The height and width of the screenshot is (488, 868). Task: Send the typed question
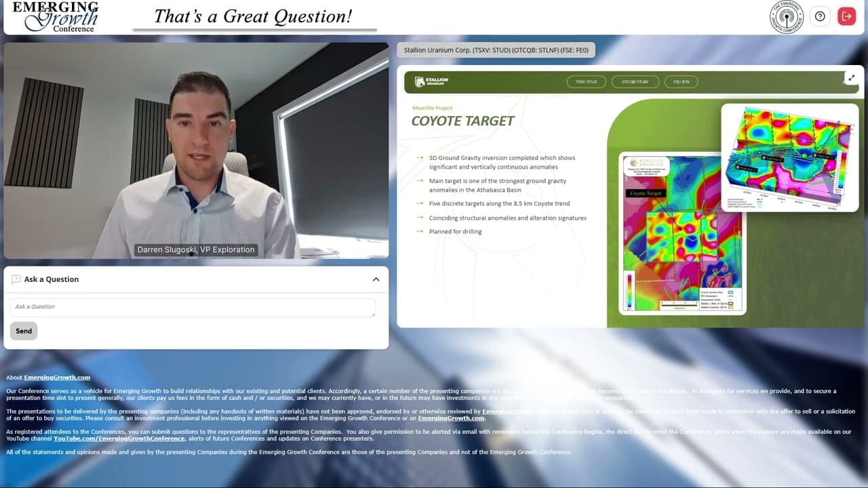(24, 331)
